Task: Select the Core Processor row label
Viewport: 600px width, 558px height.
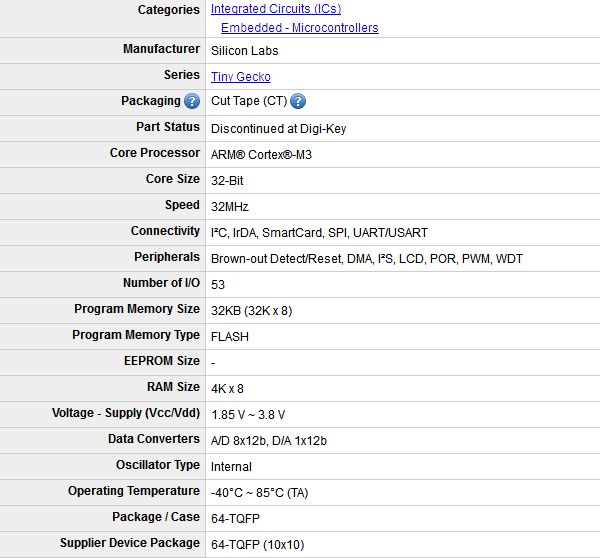Action: [155, 153]
